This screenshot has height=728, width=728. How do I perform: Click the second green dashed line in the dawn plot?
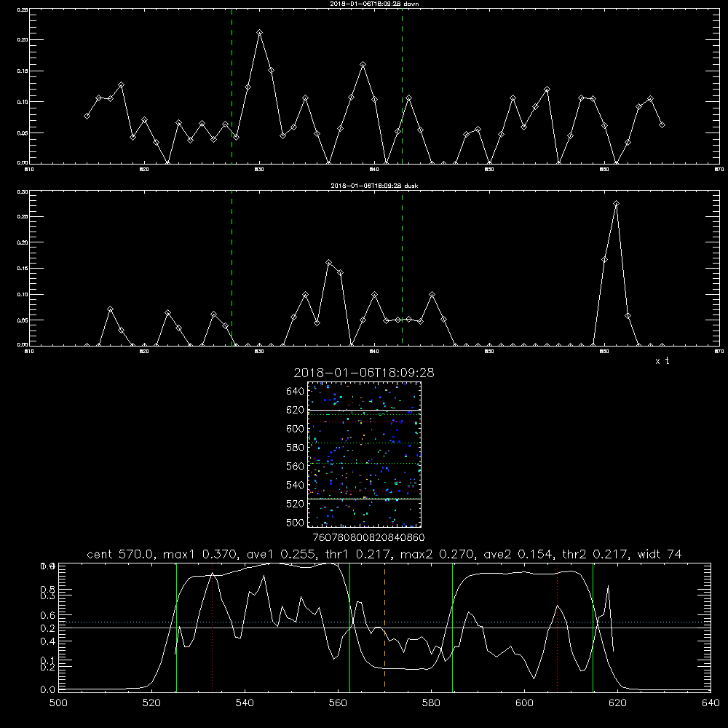402,86
